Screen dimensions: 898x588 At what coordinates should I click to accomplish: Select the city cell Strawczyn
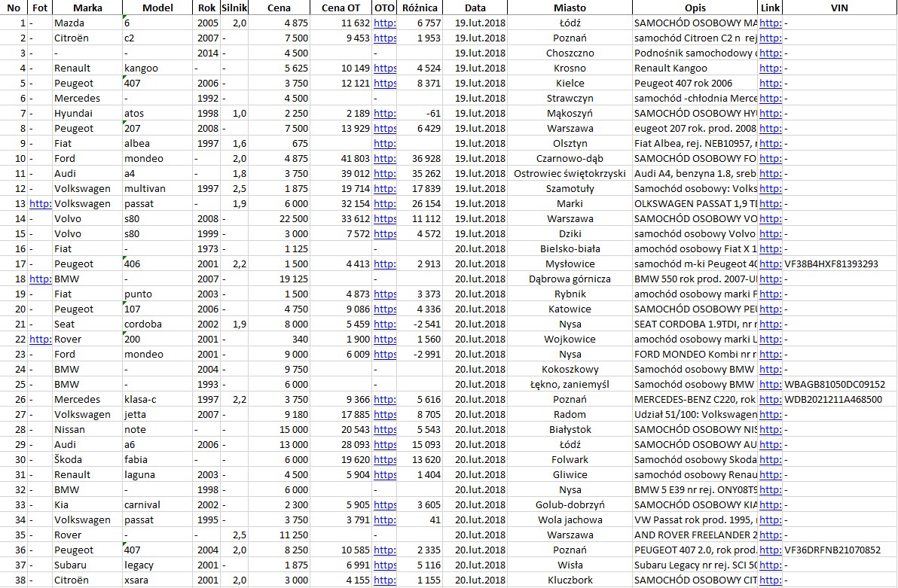click(570, 98)
